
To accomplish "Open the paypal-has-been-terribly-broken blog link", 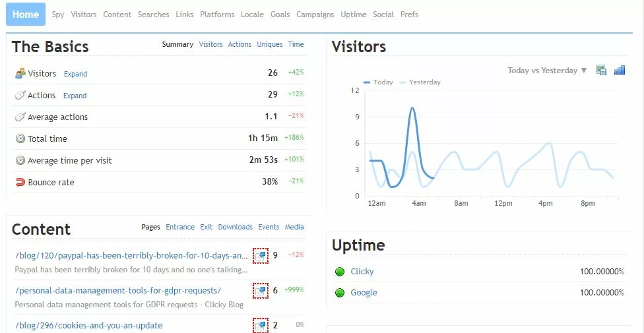I will point(131,256).
